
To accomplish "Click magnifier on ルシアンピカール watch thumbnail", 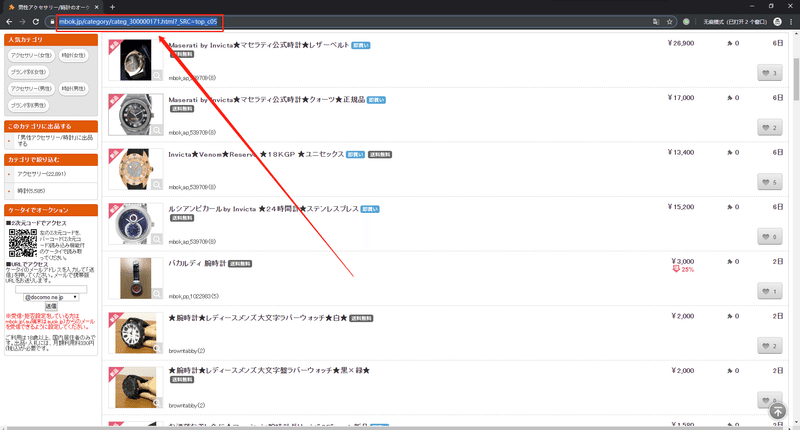I will 157,239.
